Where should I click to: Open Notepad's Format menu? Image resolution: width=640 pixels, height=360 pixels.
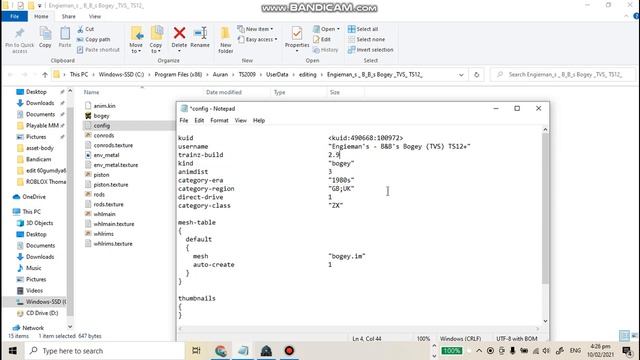[x=219, y=120]
